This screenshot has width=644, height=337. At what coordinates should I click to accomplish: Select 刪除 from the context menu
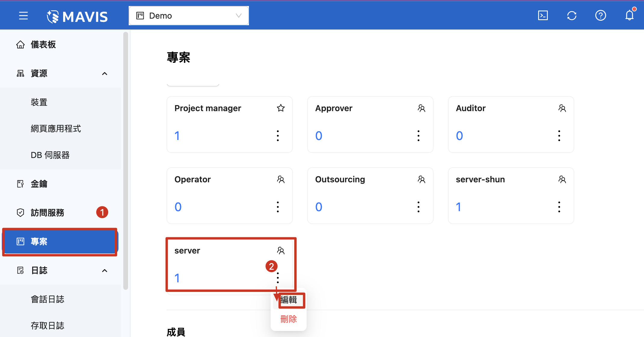(289, 319)
